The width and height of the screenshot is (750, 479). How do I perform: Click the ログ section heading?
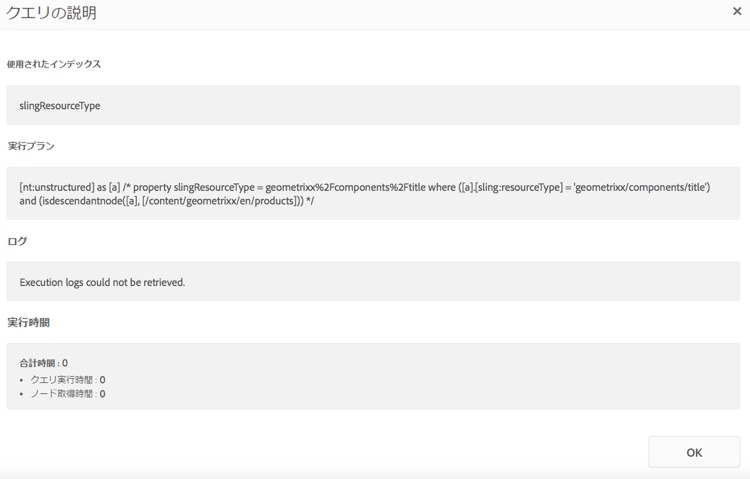click(17, 241)
